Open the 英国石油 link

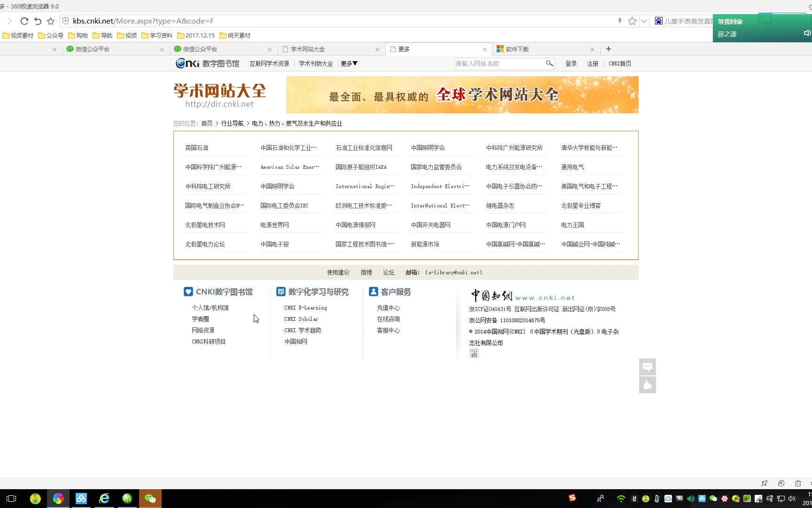[x=196, y=148]
